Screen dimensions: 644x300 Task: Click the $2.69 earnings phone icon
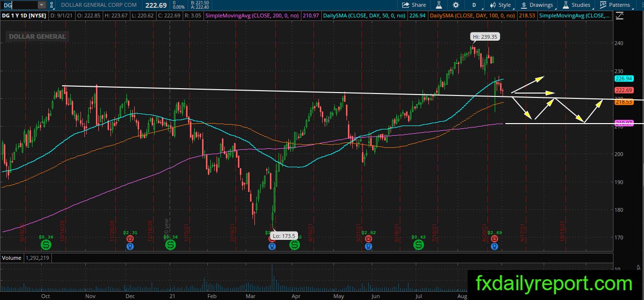tap(494, 238)
